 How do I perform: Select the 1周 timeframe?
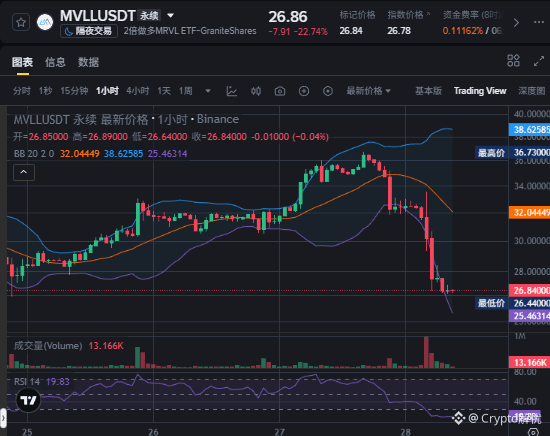click(x=186, y=91)
